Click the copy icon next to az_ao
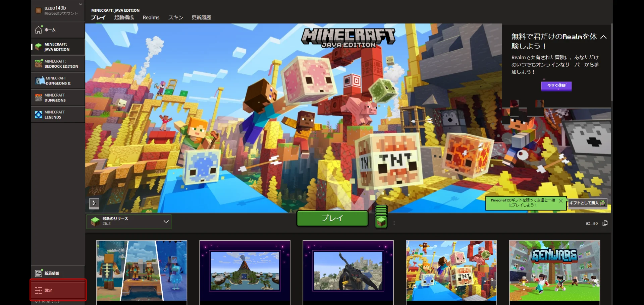Image resolution: width=644 pixels, height=305 pixels. [x=605, y=223]
